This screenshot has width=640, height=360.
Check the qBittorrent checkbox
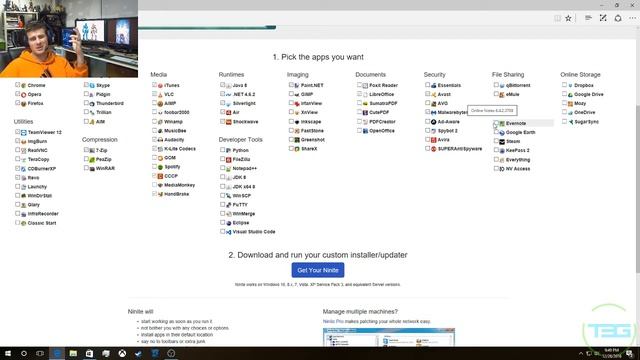(496, 85)
